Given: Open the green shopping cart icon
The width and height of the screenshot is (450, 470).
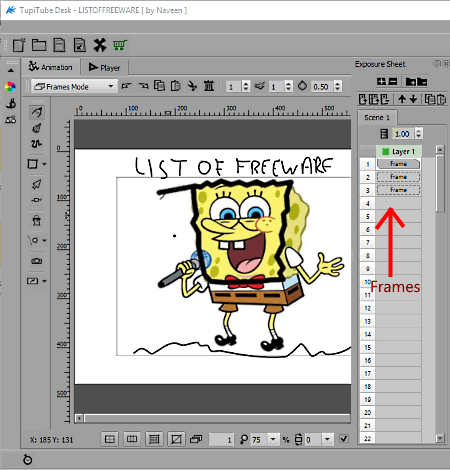Looking at the screenshot, I should 120,45.
